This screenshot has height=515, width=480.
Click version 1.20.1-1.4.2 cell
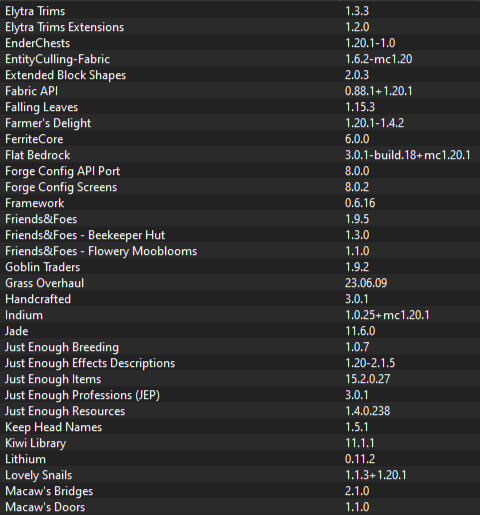tap(374, 123)
